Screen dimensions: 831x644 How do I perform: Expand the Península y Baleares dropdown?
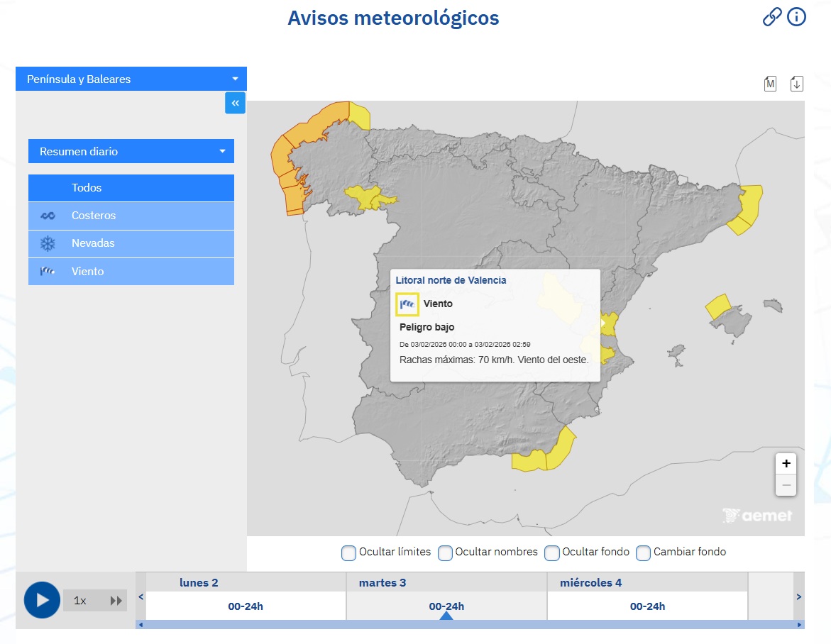131,79
